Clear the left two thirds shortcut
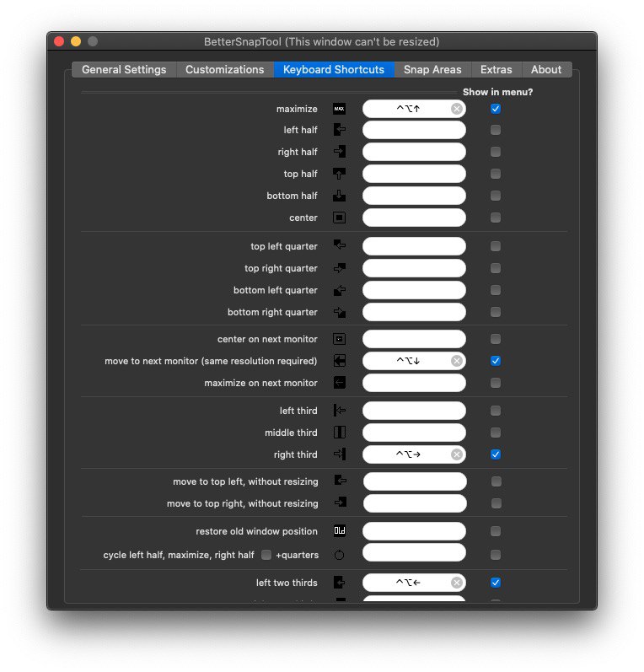The height and width of the screenshot is (672, 644). click(x=457, y=583)
